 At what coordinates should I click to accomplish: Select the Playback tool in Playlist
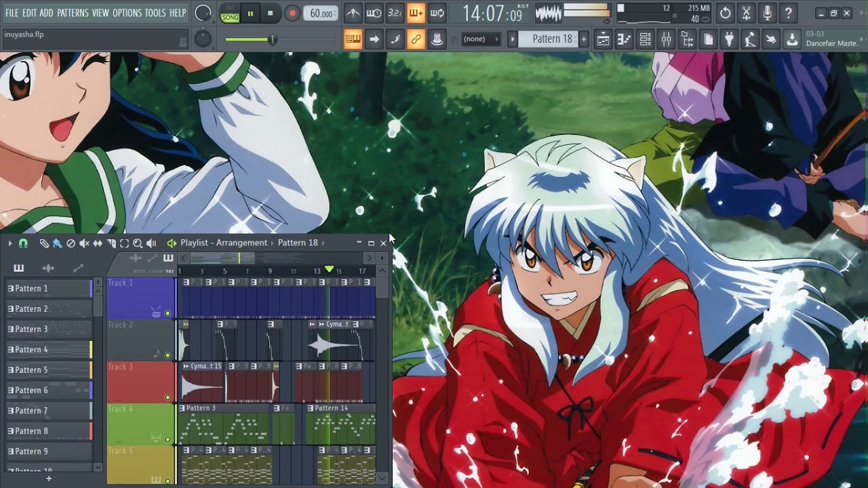tap(151, 243)
